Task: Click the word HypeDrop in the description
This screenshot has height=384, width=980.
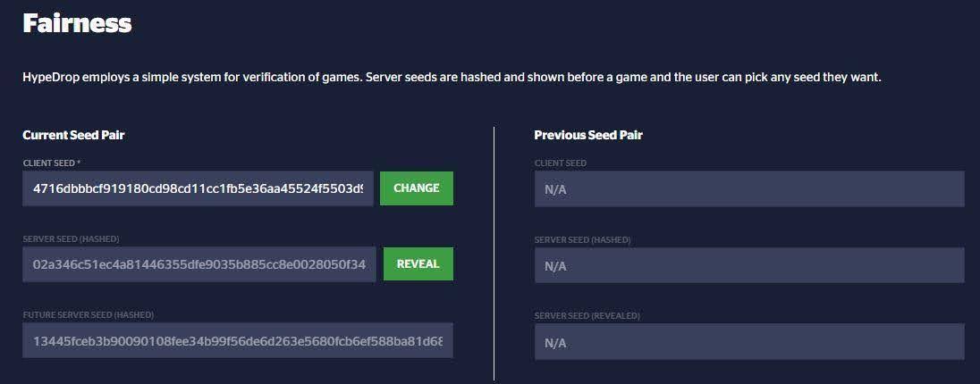Action: coord(50,78)
